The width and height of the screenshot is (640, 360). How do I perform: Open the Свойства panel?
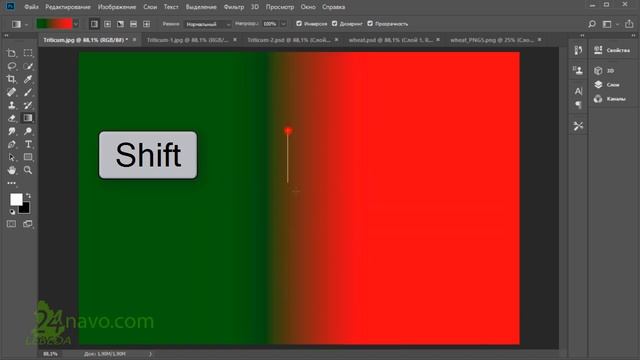[x=612, y=50]
